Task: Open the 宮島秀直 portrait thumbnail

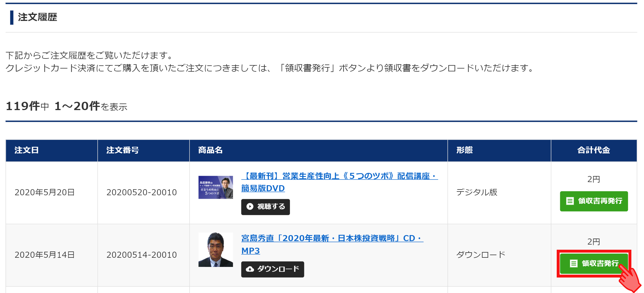Action: (216, 250)
